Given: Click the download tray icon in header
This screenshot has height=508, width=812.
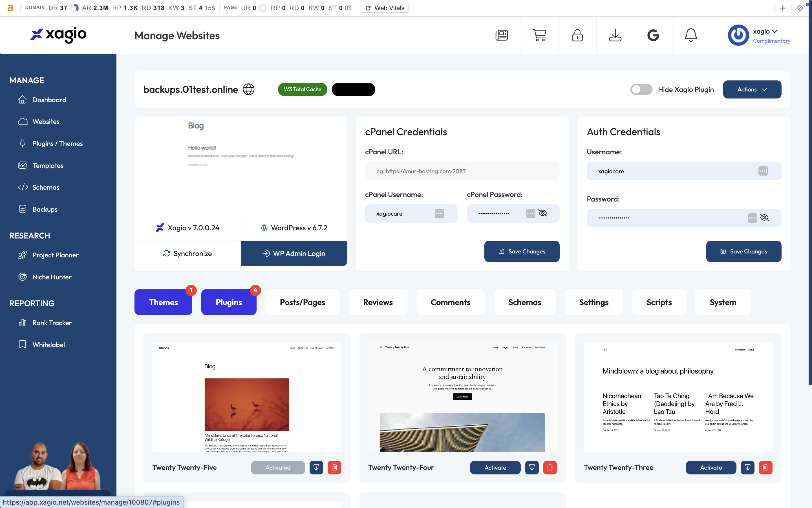Looking at the screenshot, I should [x=615, y=35].
